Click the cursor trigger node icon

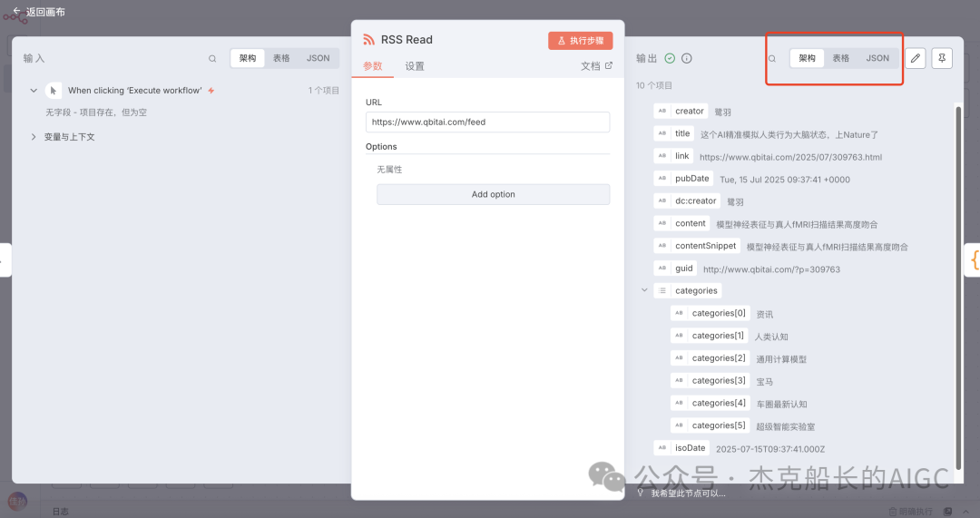[54, 91]
